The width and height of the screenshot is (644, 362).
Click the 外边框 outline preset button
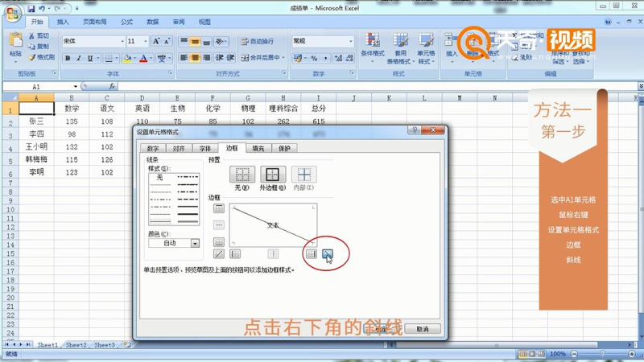(x=273, y=175)
